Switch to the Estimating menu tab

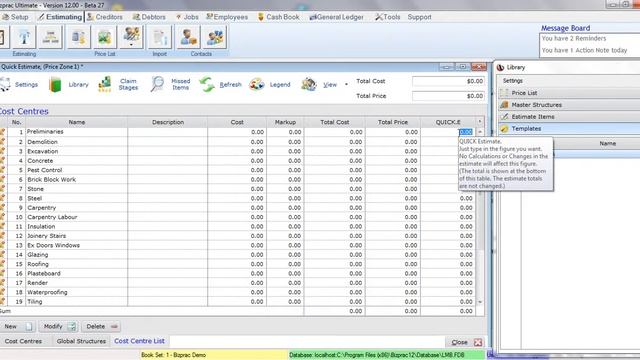coord(60,17)
